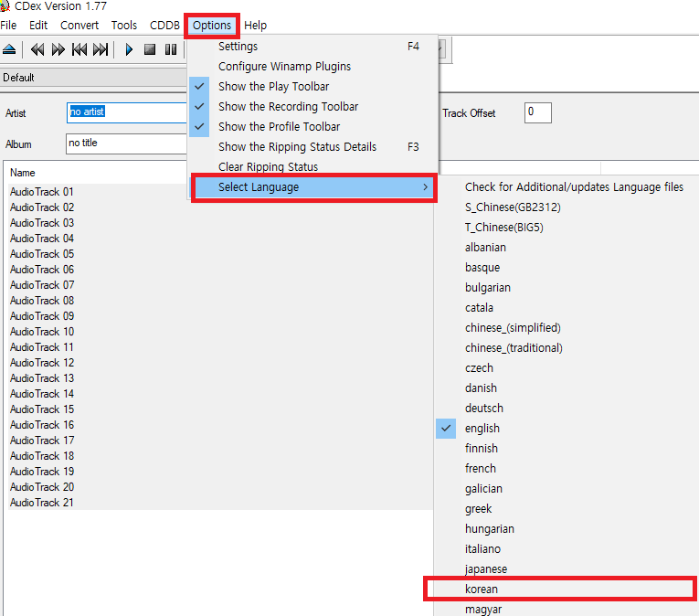Select hungarian language
The height and width of the screenshot is (616, 699).
point(567,528)
